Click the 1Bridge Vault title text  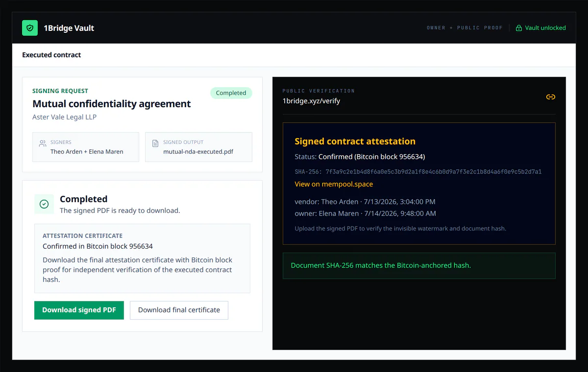click(69, 28)
